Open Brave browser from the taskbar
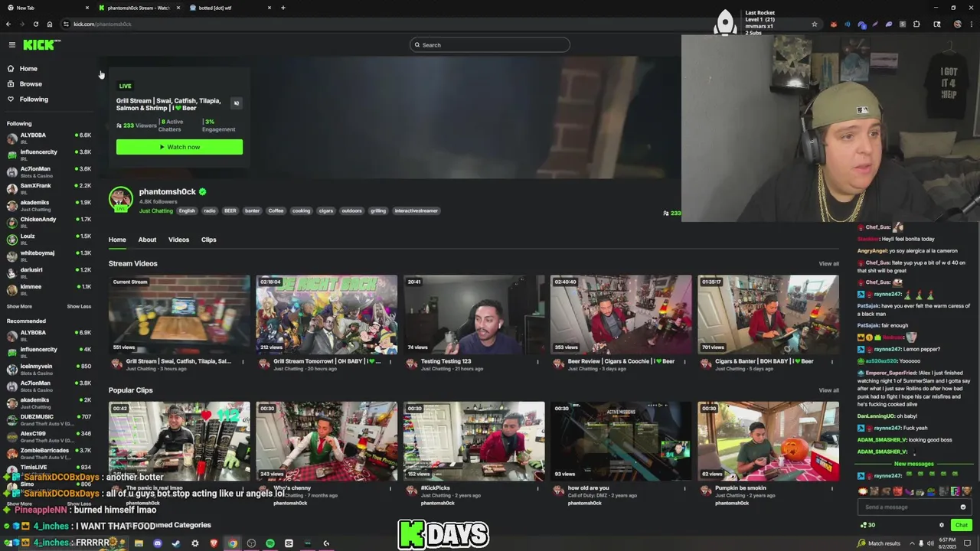Viewport: 980px width, 551px height. click(x=214, y=543)
